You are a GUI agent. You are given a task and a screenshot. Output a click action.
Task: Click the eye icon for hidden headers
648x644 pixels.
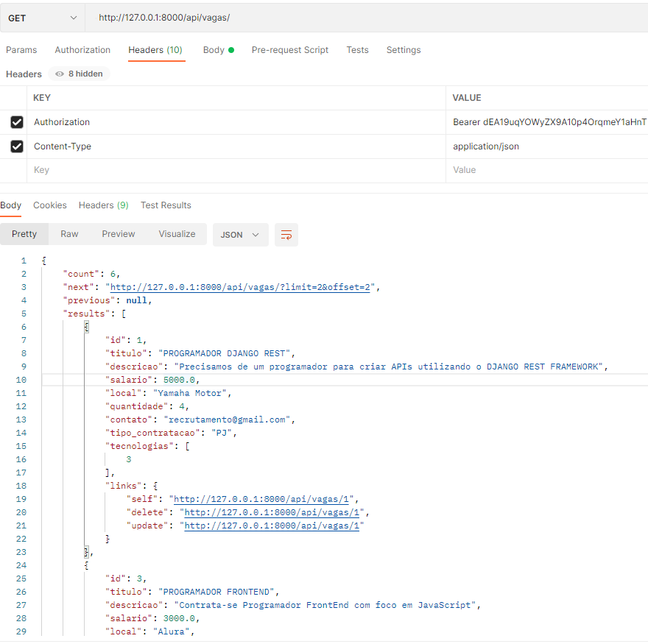(x=60, y=74)
